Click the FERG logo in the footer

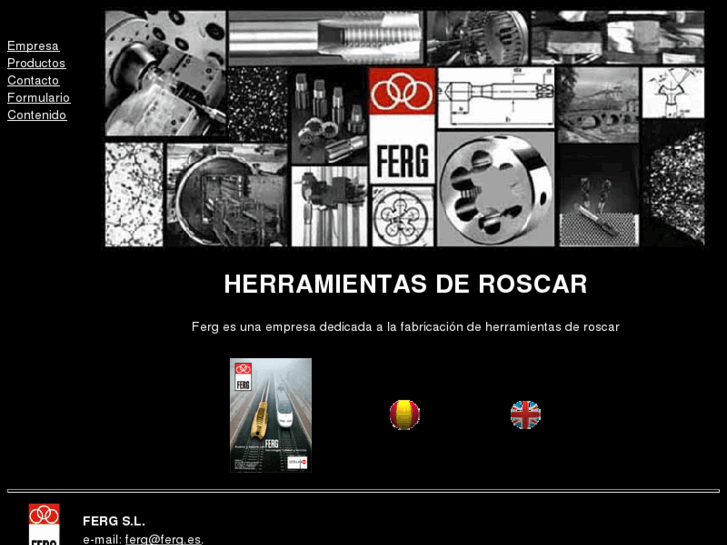[x=44, y=524]
